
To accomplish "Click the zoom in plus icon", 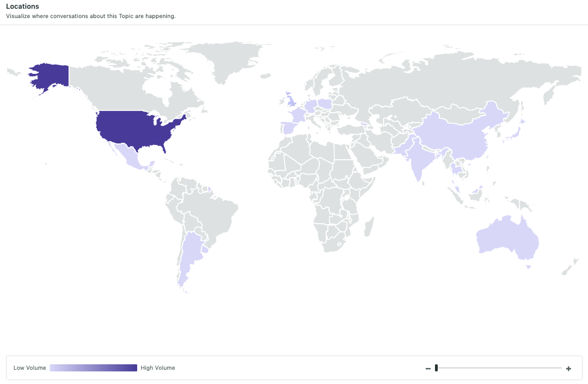I will 568,369.
